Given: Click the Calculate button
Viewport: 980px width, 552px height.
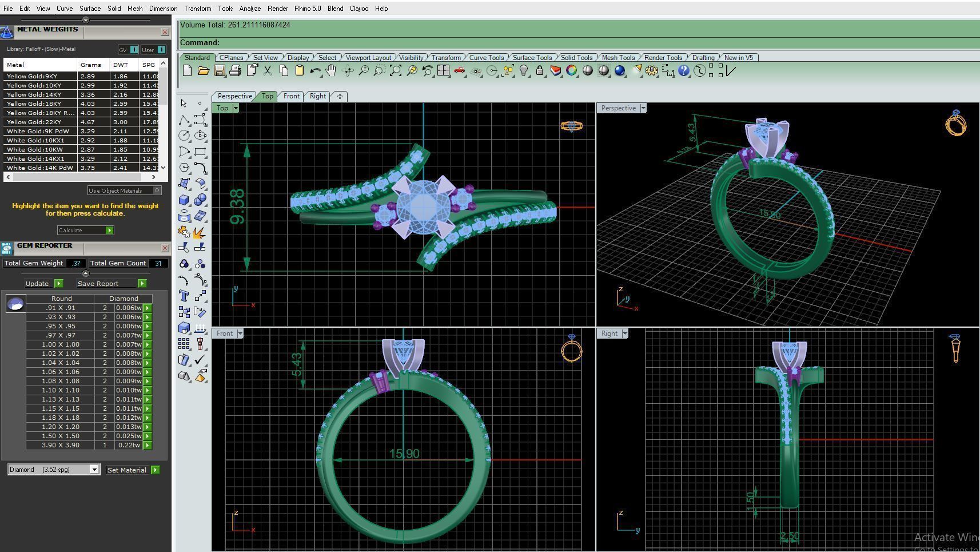Looking at the screenshot, I should click(86, 230).
